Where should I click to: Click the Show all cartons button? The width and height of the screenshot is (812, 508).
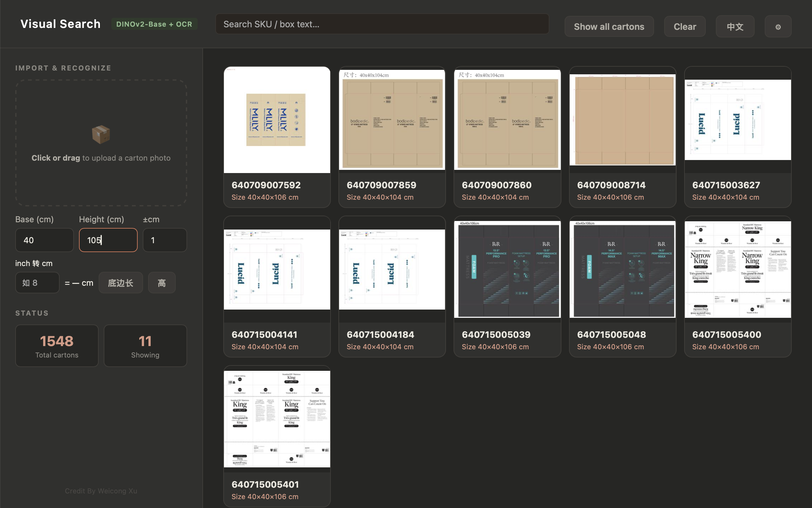point(609,27)
